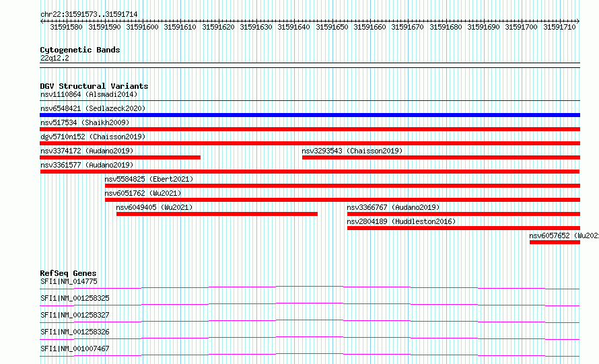Open the SFI1|NM_001258325 transcript label
The height and width of the screenshot is (364, 599).
coord(75,298)
